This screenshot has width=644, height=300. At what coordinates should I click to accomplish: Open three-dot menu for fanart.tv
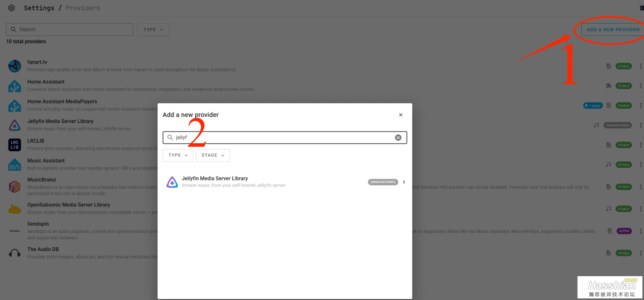click(x=640, y=66)
